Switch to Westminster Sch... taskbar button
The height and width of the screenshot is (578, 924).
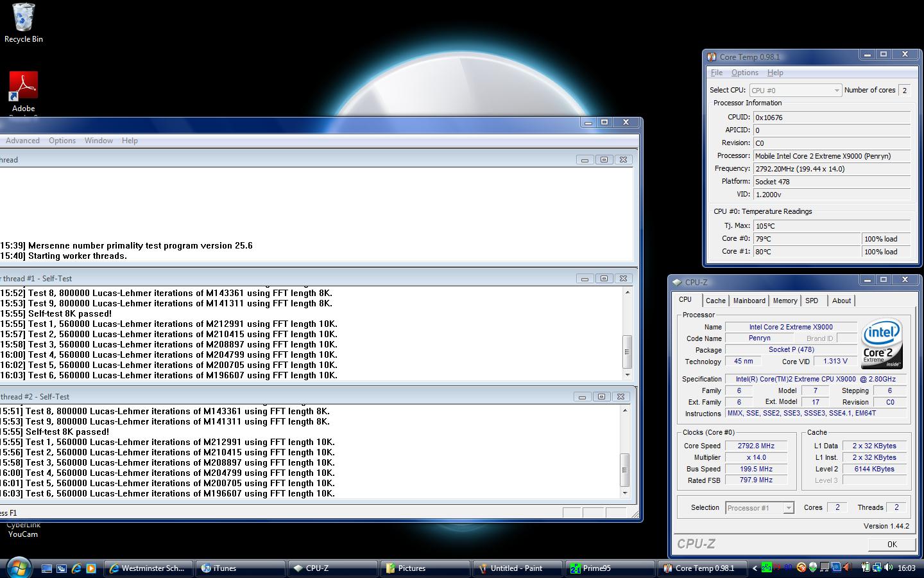[148, 568]
